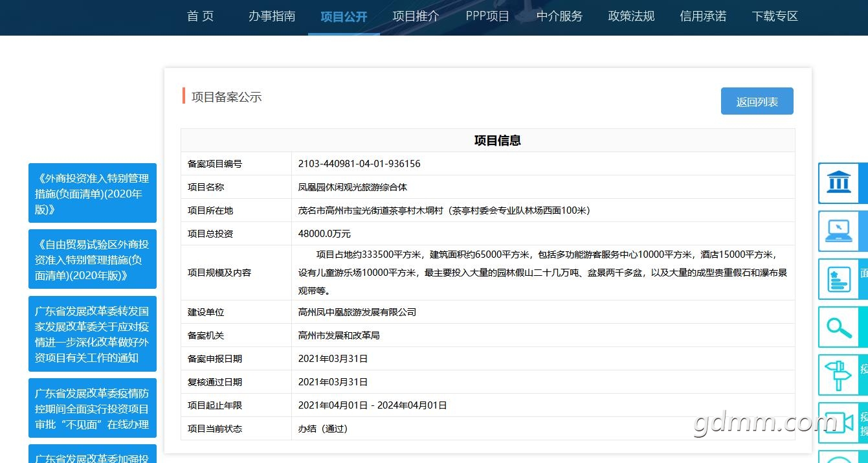Click the 复核通过日期 label cell
This screenshot has height=463, width=868.
coord(236,382)
